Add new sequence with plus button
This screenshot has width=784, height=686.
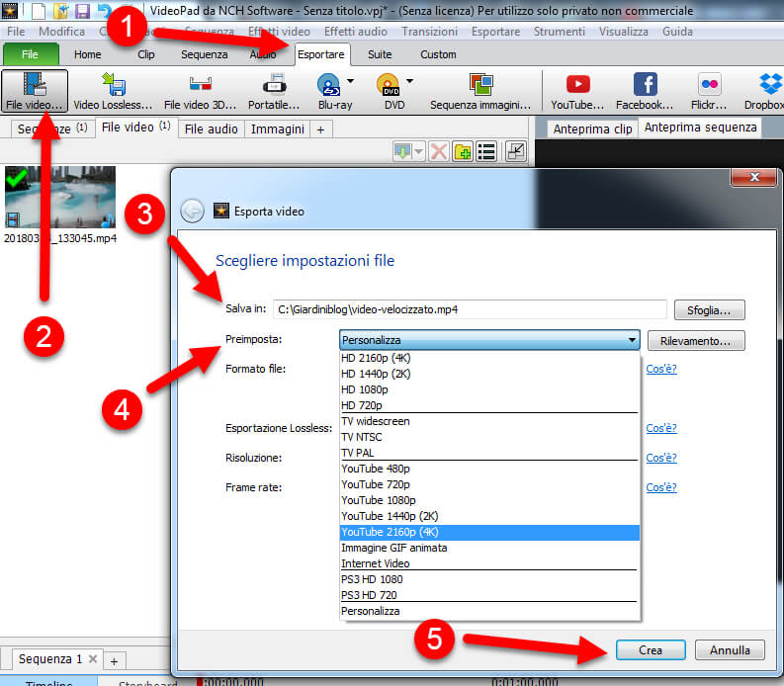click(x=114, y=661)
